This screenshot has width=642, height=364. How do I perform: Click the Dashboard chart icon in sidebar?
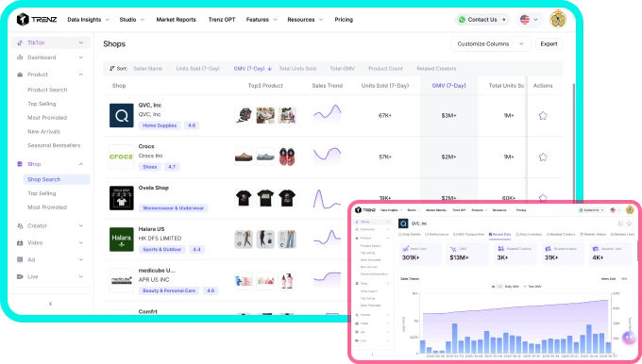[x=20, y=58]
